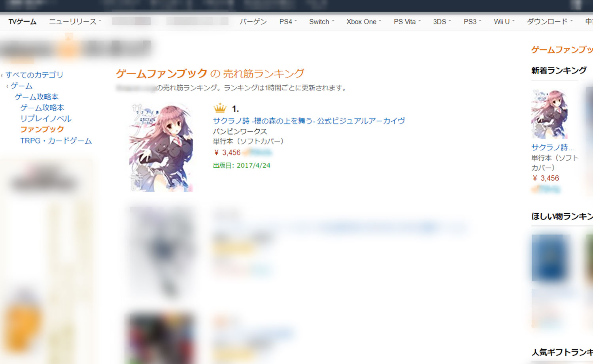Viewport: 593px width, 364px height.
Task: Select the TVゲーム tab
Action: (23, 22)
